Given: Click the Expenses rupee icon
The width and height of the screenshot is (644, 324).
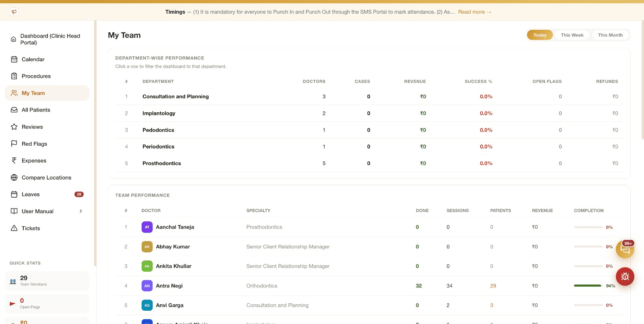Looking at the screenshot, I should [14, 161].
